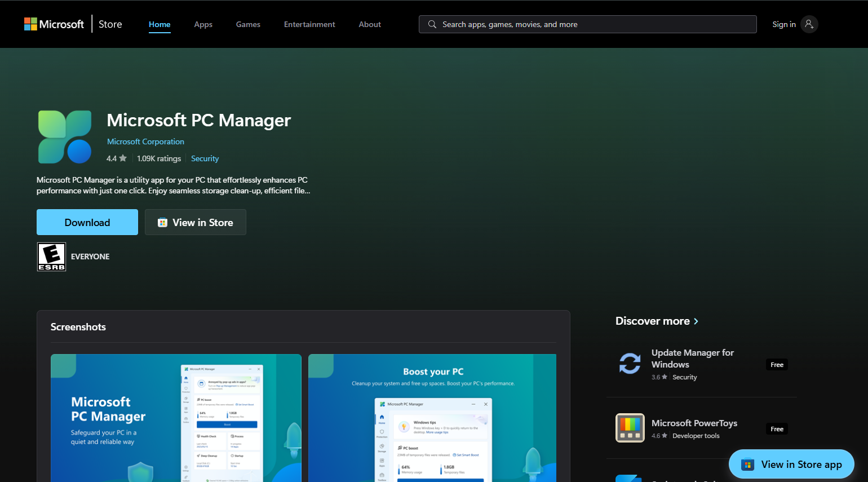This screenshot has height=482, width=868.
Task: Click the Microsoft PC Manager app icon
Action: pos(65,137)
